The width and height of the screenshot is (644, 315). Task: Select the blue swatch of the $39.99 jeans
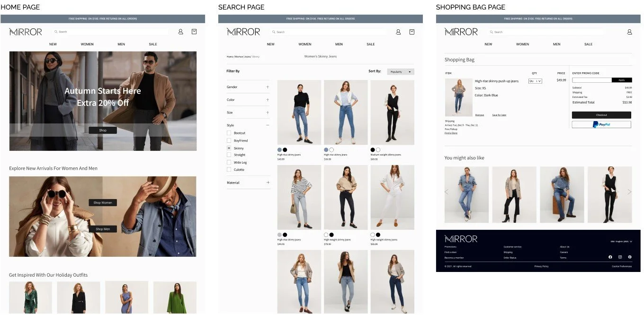pos(326,150)
